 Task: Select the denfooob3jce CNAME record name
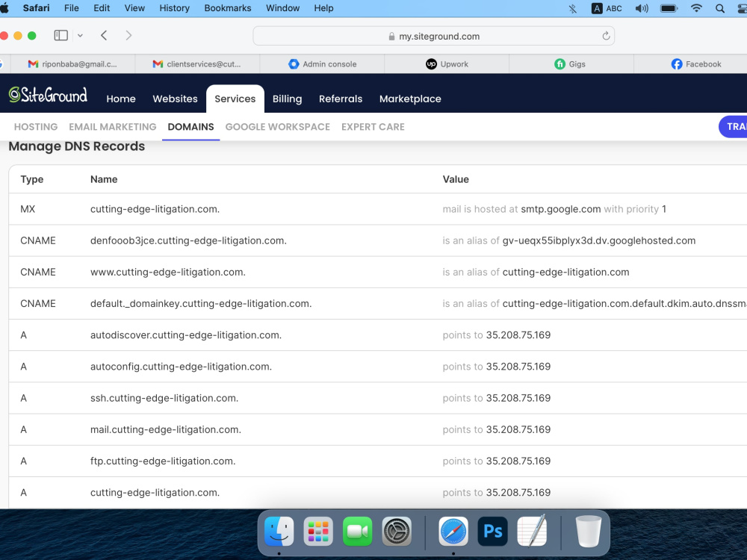[x=188, y=240]
